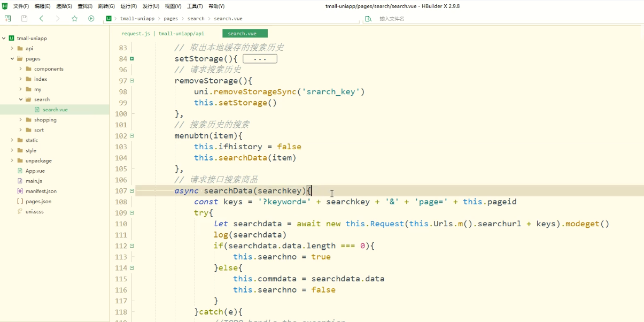Click the save file toolbar icon
Viewport: 644px width, 322px height.
[x=24, y=19]
